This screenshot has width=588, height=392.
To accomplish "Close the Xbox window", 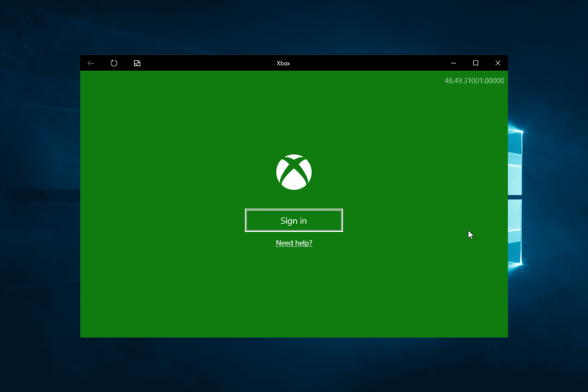I will (x=498, y=63).
